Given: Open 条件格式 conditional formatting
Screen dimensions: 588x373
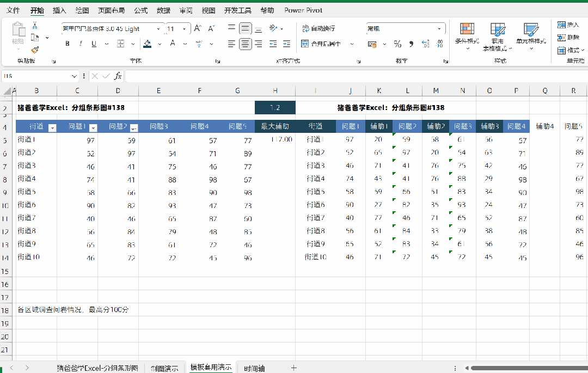Looking at the screenshot, I should pyautogui.click(x=467, y=36).
